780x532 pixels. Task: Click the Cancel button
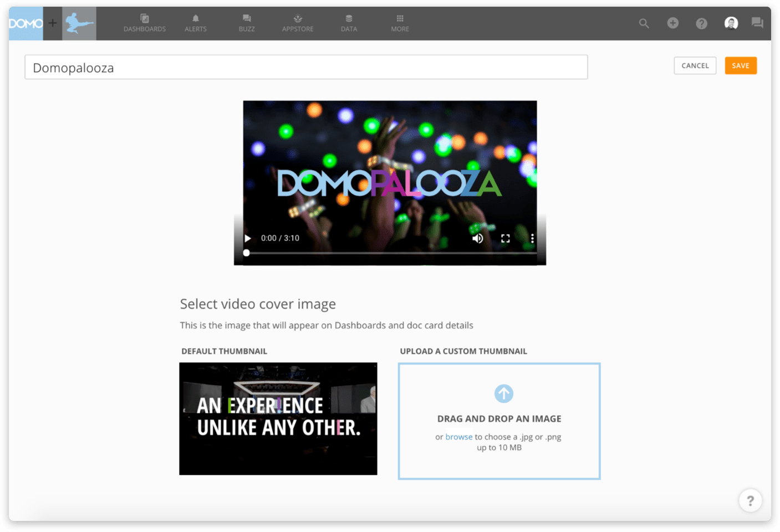tap(695, 65)
